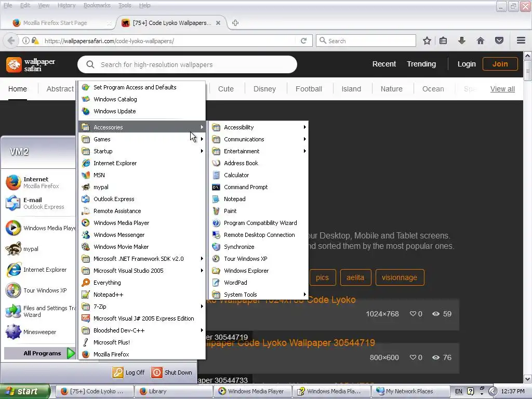Screen dimensions: 532x399
Task: Open Internet Explorer in All Programs list
Action: (x=142, y=163)
